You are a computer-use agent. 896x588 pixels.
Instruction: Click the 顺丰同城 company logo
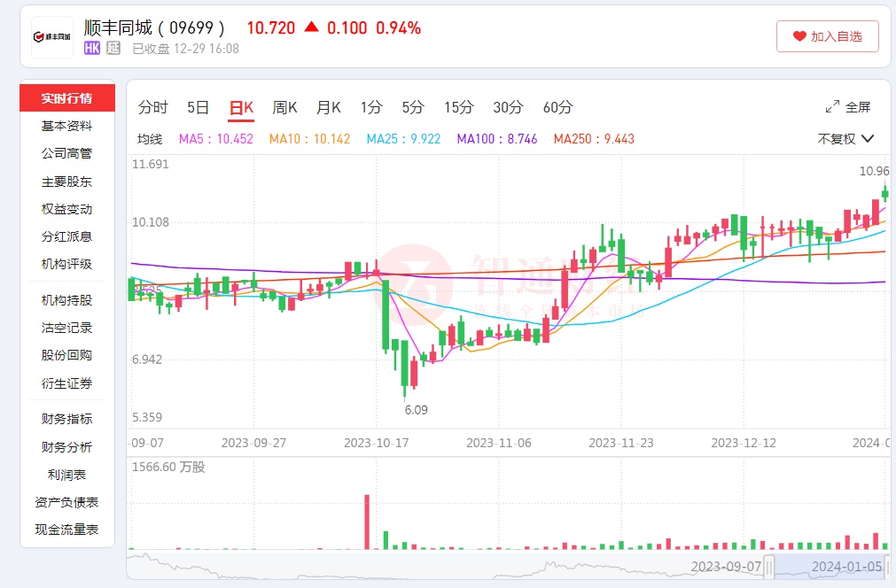click(x=52, y=37)
